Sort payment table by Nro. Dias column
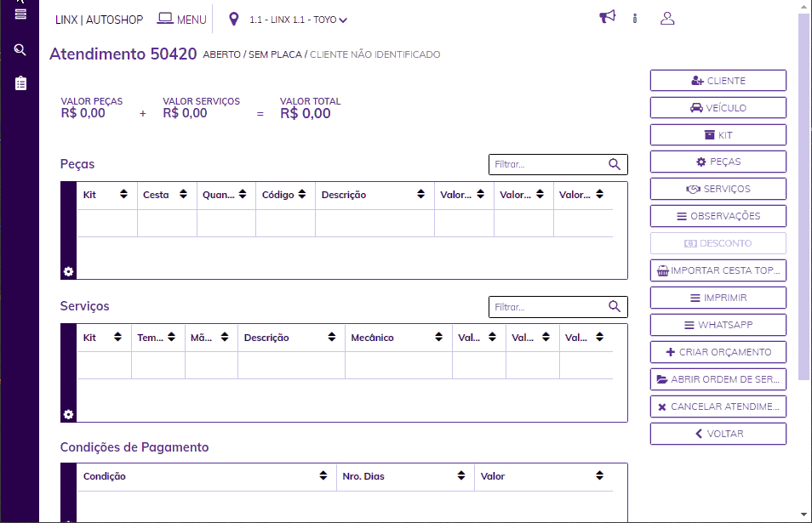 461,475
